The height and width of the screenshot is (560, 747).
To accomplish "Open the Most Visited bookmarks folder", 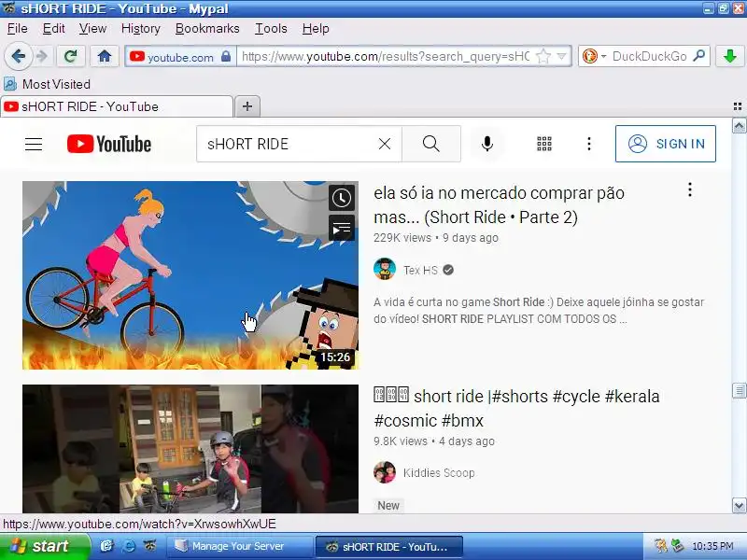I will point(47,84).
